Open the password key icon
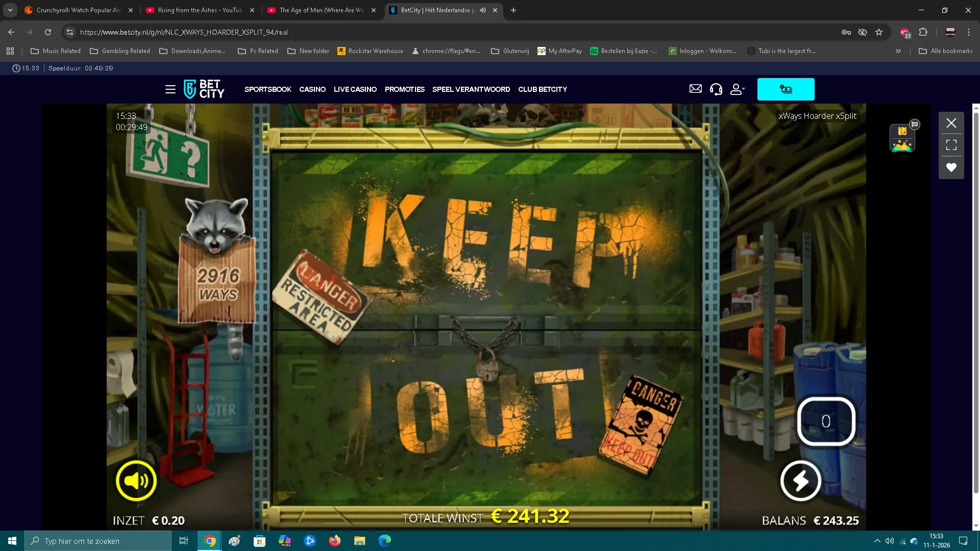 click(846, 32)
